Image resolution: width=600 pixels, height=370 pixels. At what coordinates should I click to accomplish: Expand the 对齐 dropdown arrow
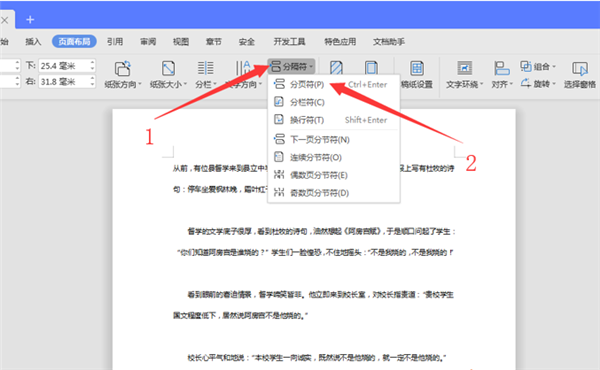(511, 85)
